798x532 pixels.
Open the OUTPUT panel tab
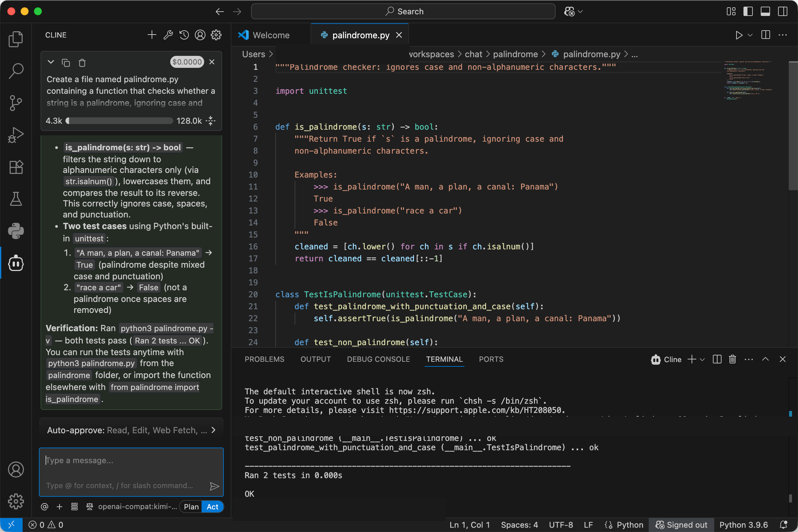(x=316, y=359)
